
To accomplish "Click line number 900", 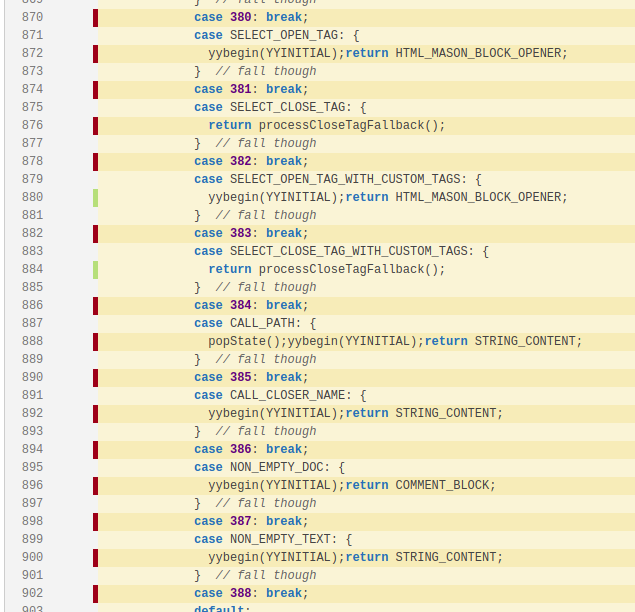I will click(x=32, y=557).
